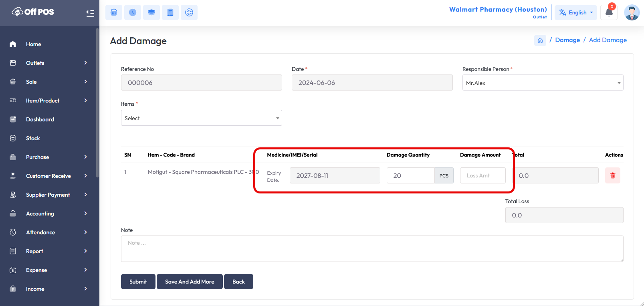Click the fullscreen circle icon in toolbar

(189, 12)
